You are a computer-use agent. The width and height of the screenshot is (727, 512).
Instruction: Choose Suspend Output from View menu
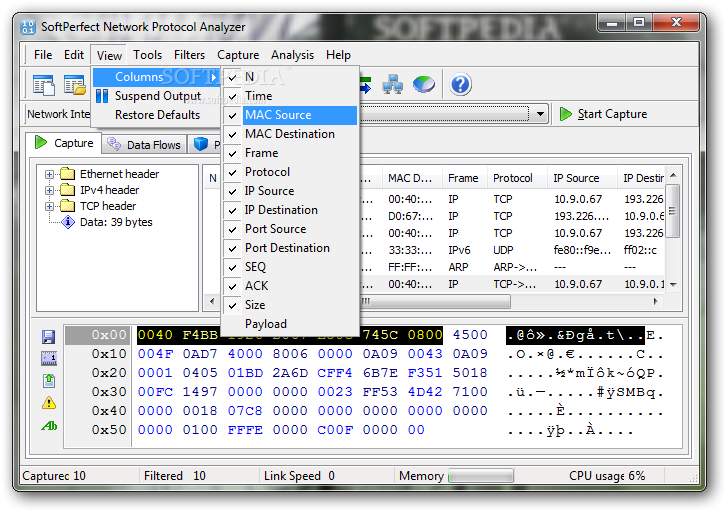click(156, 96)
